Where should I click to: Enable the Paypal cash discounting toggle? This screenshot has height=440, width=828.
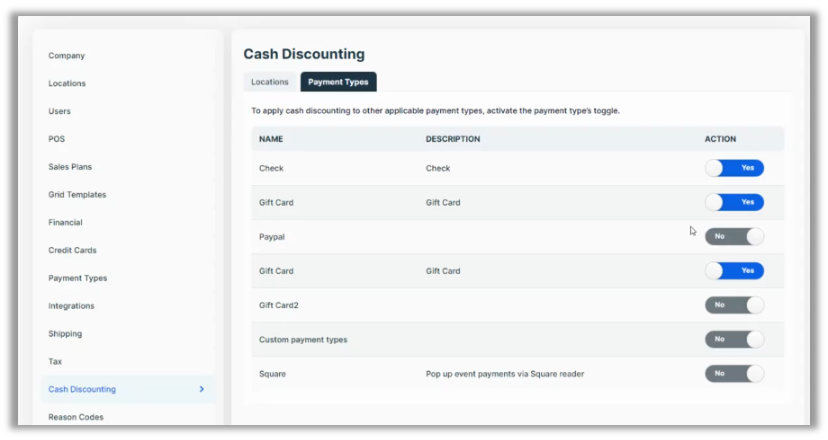[x=734, y=236]
